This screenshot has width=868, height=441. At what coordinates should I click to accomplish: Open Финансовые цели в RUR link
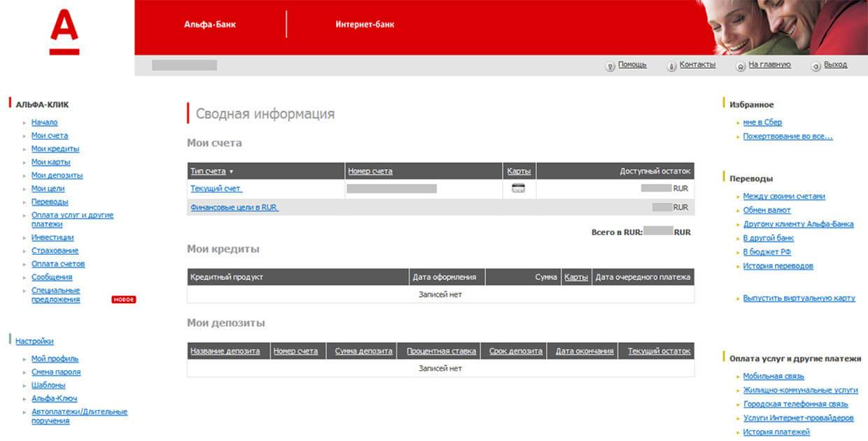234,208
